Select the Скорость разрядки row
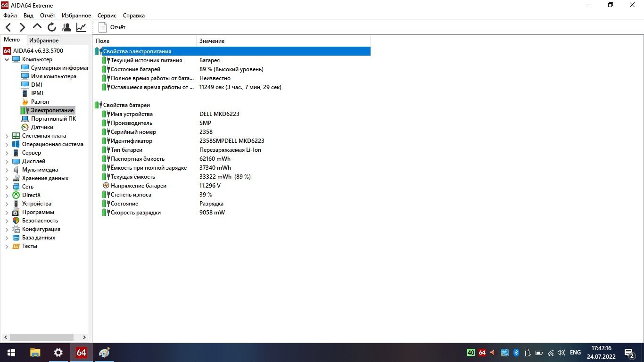The image size is (644, 362). (232, 213)
